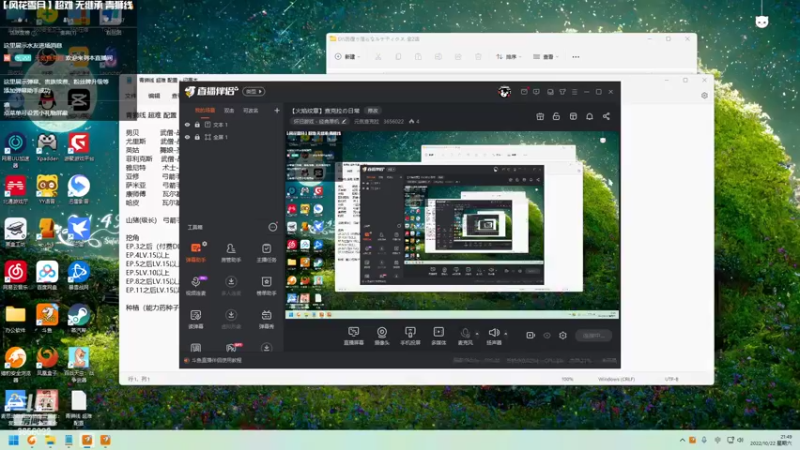This screenshot has height=450, width=800.
Task: Click the start streaming button
Action: 593,335
